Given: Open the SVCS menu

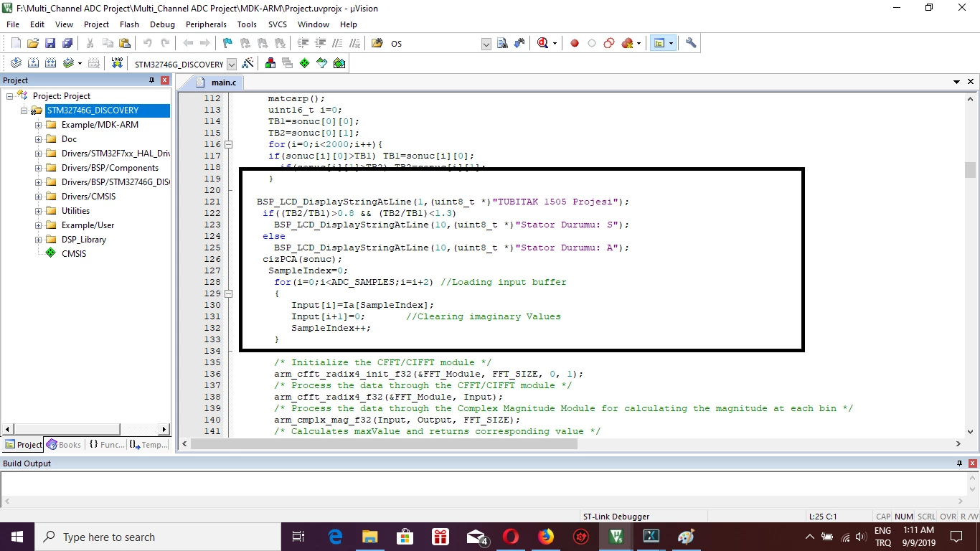Looking at the screenshot, I should point(278,24).
